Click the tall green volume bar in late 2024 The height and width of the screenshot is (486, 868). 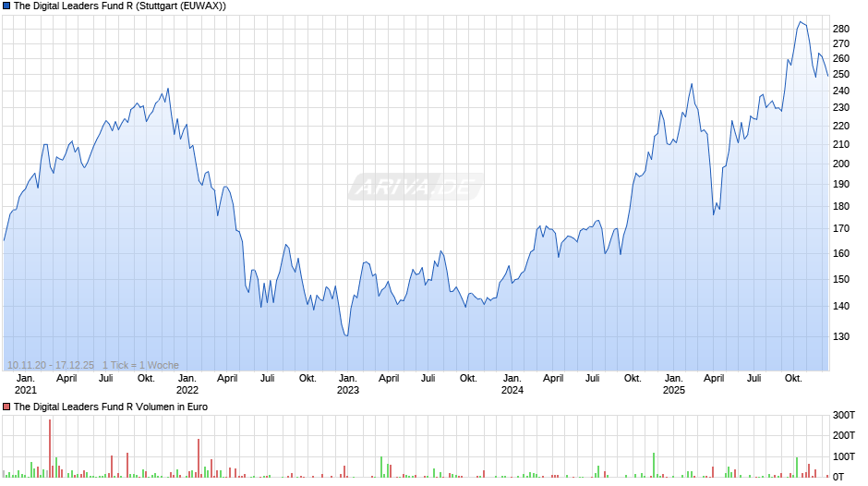click(654, 466)
